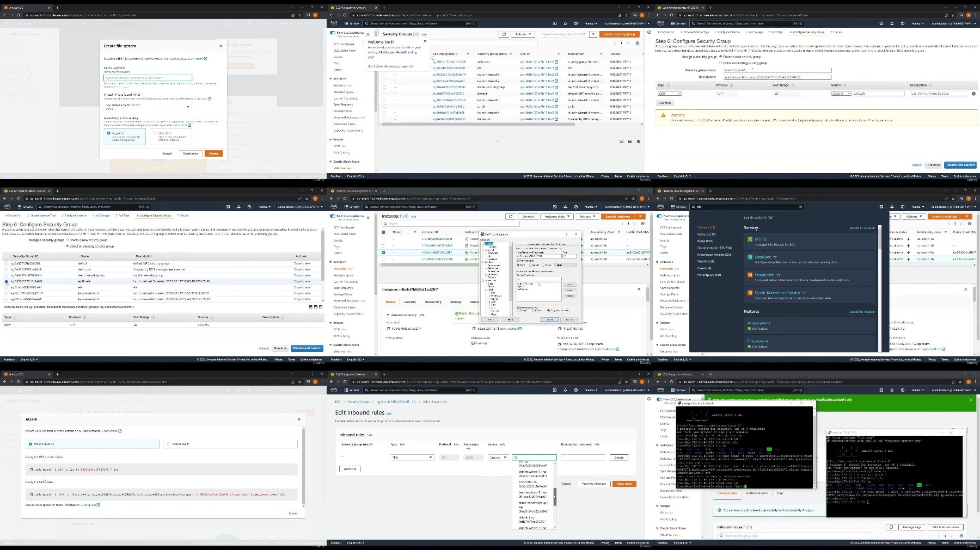Open the VPC dropdown in Create file system
This screenshot has width=980, height=550.
pos(148,107)
